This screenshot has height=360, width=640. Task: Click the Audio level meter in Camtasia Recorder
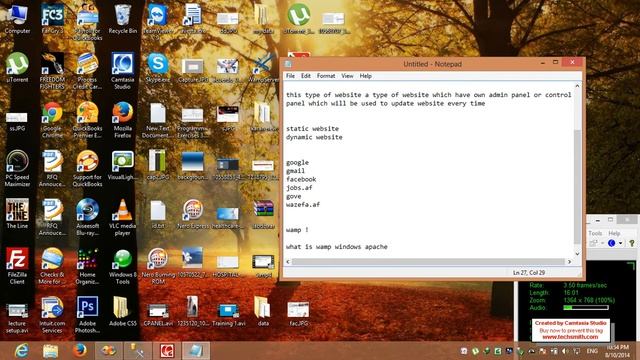pos(586,308)
